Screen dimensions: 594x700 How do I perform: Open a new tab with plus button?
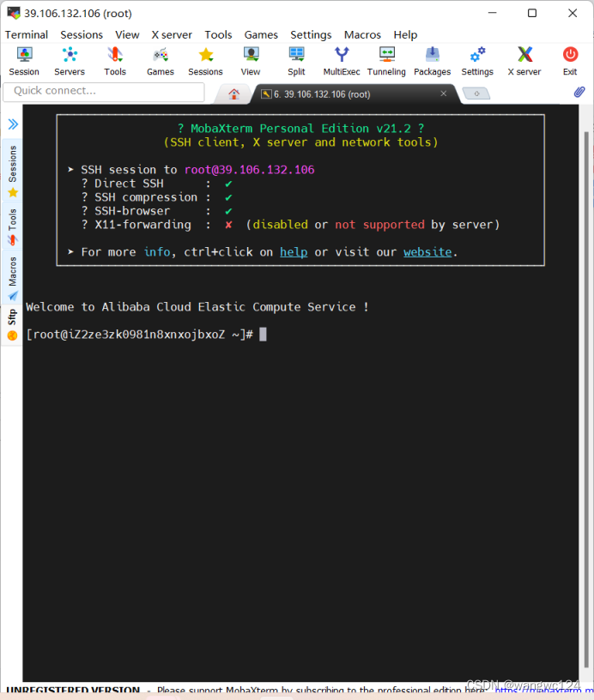point(476,94)
